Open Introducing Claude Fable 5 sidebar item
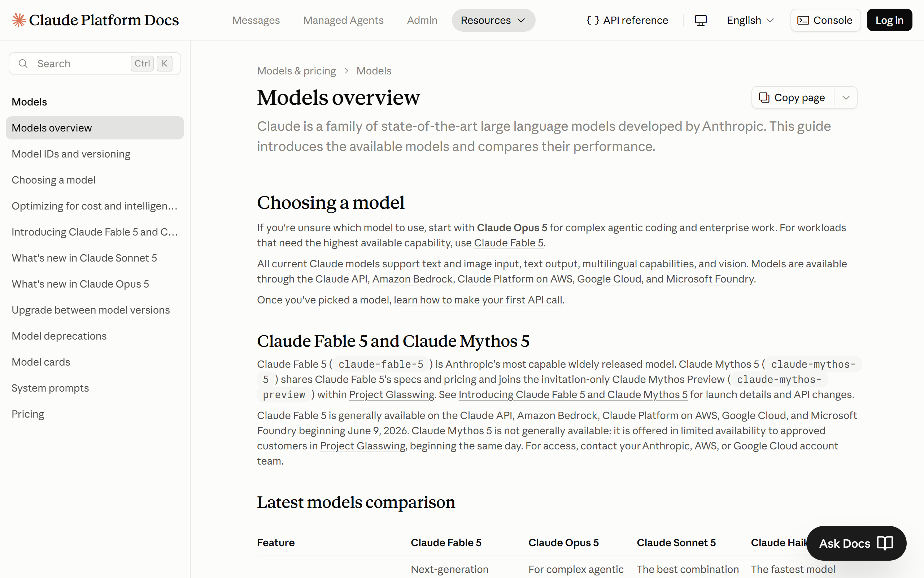The image size is (924, 578). click(x=95, y=232)
